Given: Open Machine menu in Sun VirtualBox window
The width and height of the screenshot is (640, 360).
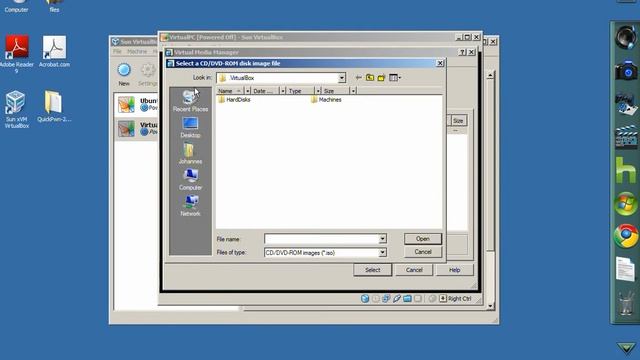Looking at the screenshot, I should (x=137, y=52).
